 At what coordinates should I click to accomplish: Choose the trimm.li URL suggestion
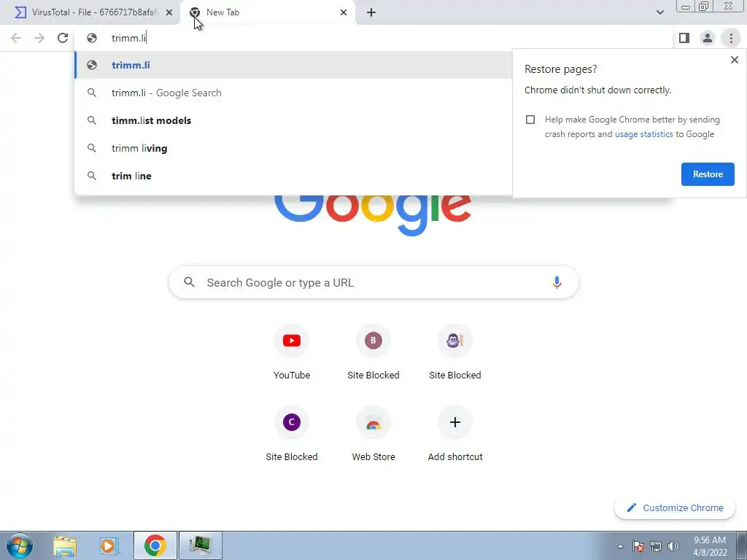click(x=293, y=65)
